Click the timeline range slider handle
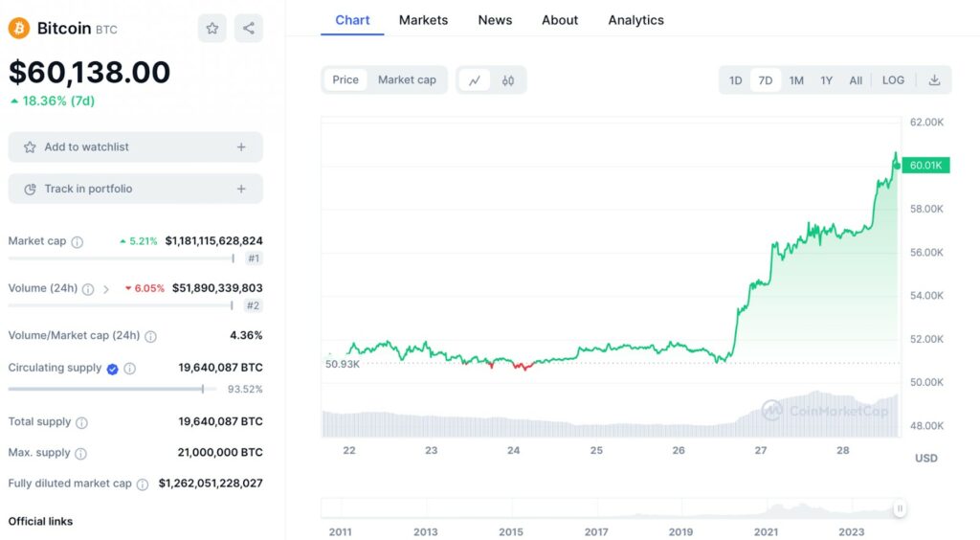This screenshot has height=540, width=980. click(900, 508)
